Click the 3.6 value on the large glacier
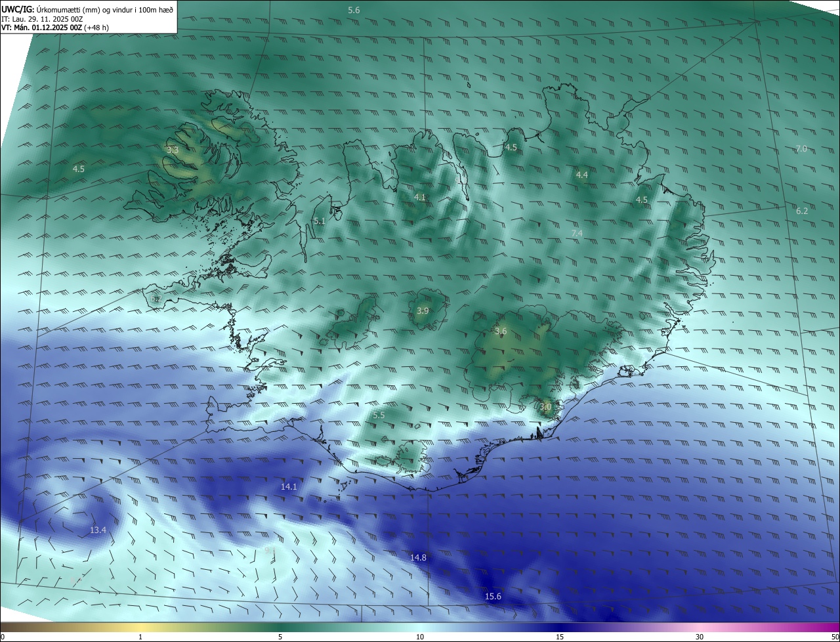This screenshot has width=840, height=642. point(501,332)
